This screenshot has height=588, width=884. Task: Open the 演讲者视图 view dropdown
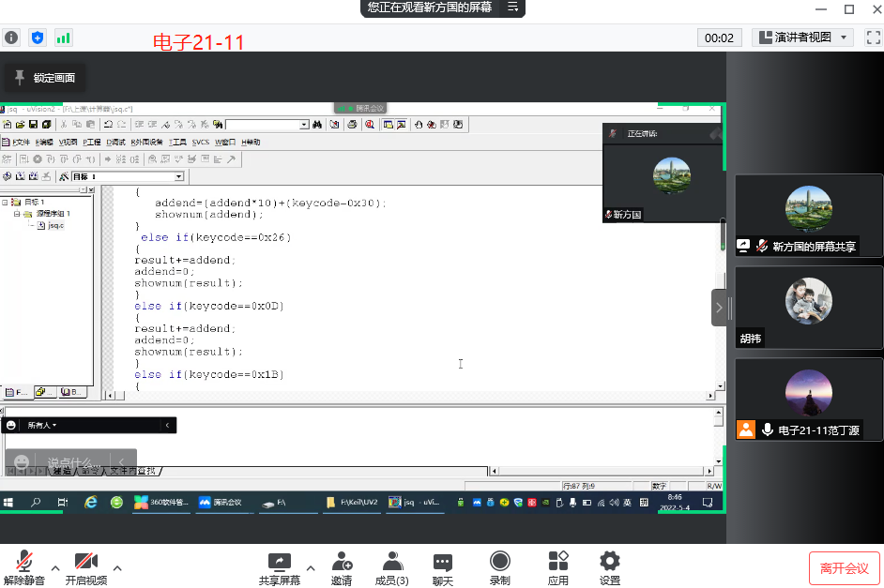[x=802, y=38]
